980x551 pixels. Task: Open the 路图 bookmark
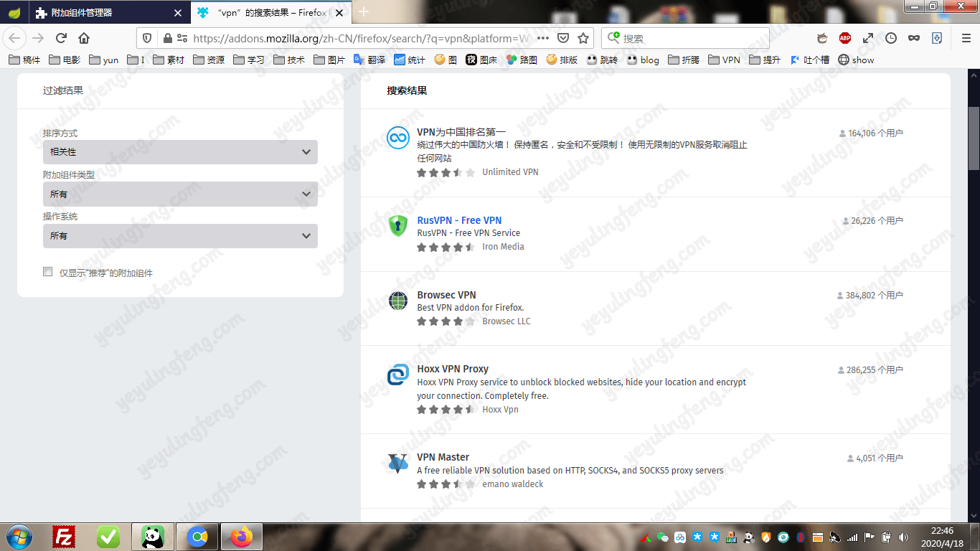coord(522,60)
